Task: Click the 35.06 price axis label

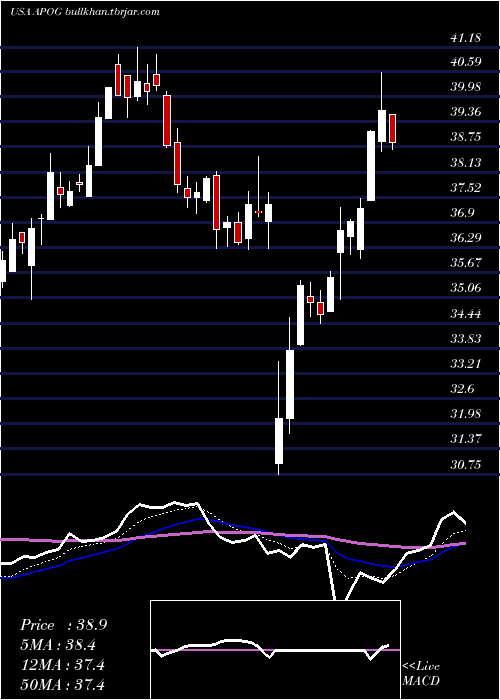Action: click(x=466, y=288)
